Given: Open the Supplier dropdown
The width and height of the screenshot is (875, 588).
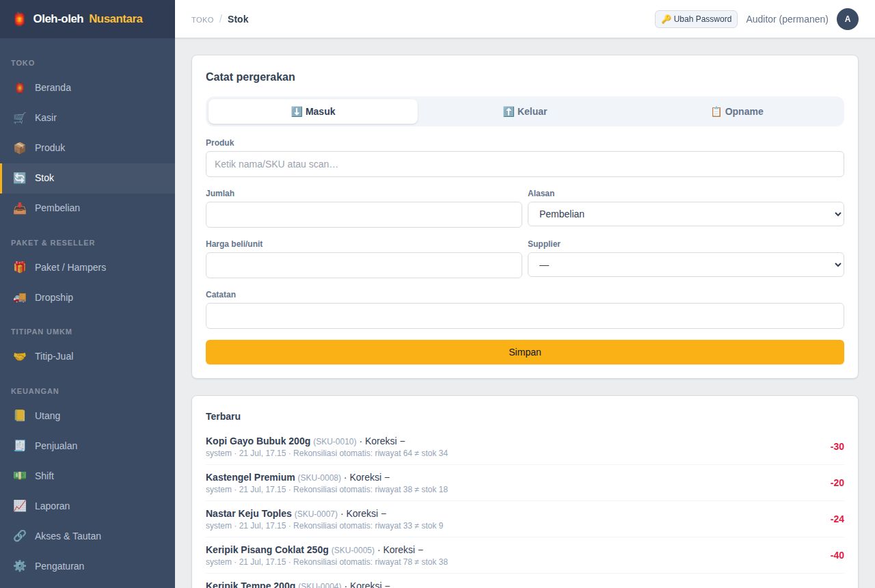Looking at the screenshot, I should [686, 265].
